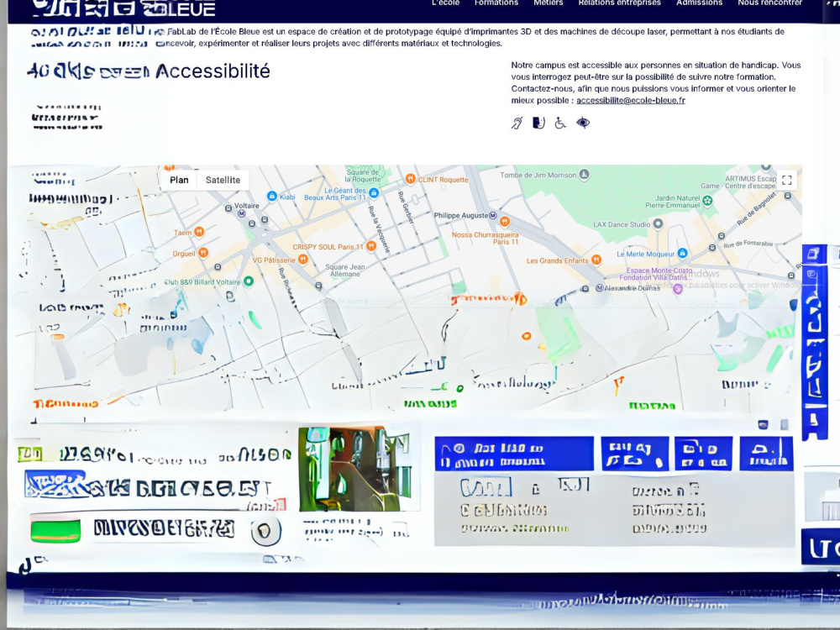Click the Voltaire metro station icon
This screenshot has width=840, height=630.
[x=242, y=213]
